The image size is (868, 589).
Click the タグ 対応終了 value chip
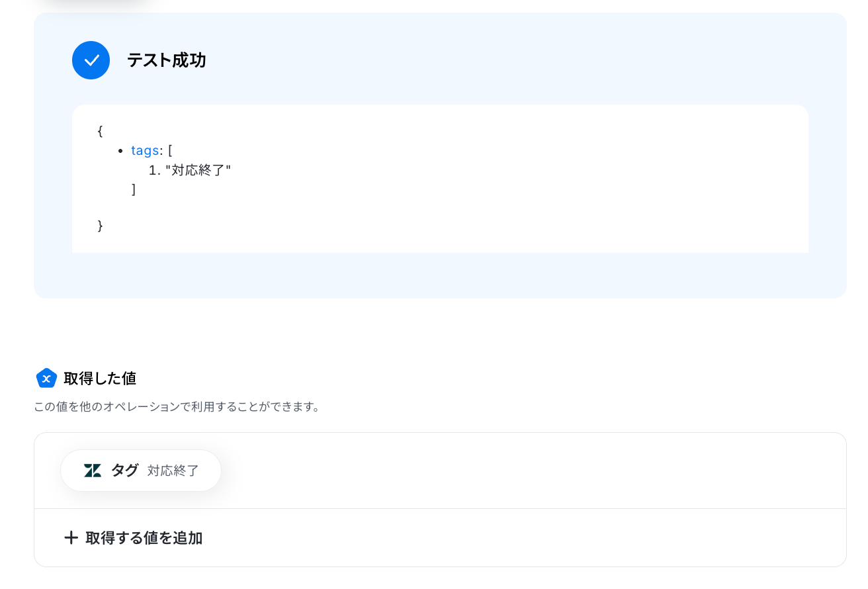(x=141, y=471)
